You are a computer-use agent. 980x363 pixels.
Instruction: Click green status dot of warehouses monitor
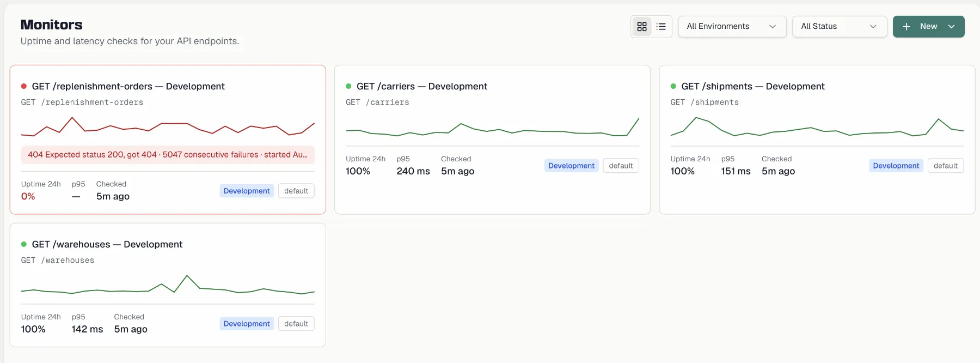coord(24,244)
